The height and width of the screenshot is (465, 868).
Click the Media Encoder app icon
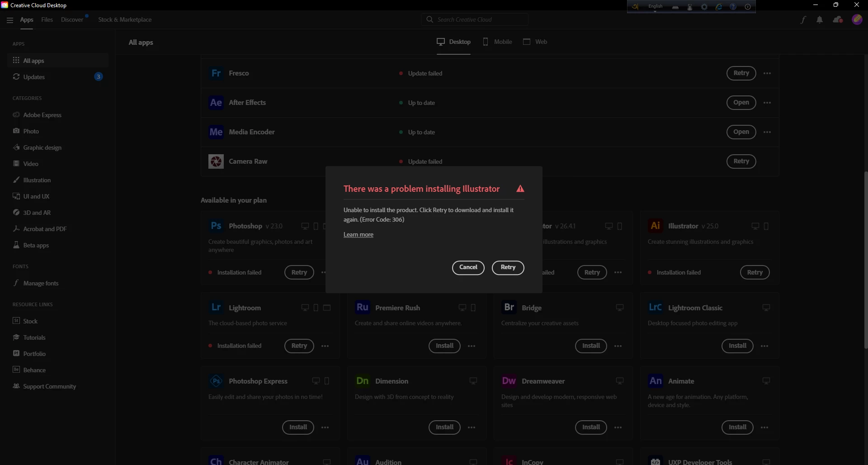coord(216,132)
